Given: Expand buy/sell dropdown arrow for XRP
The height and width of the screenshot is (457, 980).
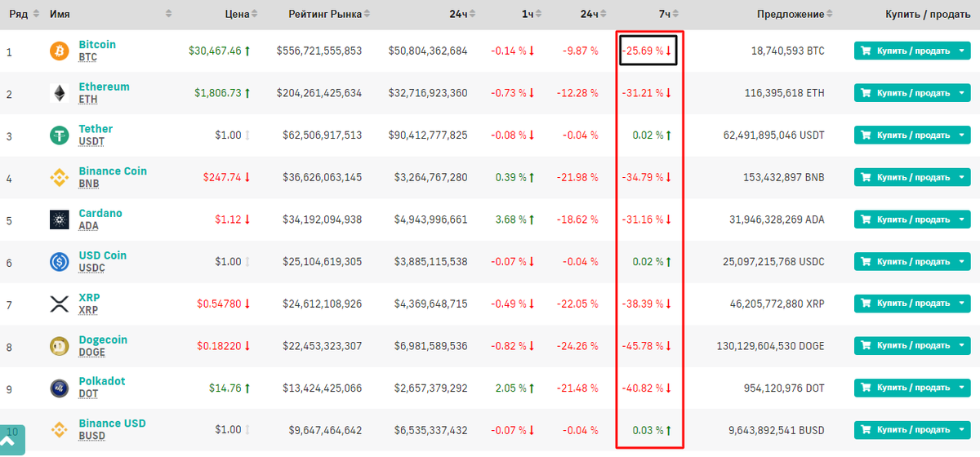Looking at the screenshot, I should pos(962,304).
